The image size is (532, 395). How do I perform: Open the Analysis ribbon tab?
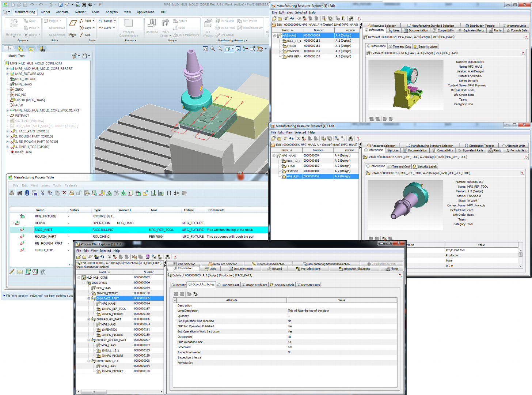click(111, 12)
